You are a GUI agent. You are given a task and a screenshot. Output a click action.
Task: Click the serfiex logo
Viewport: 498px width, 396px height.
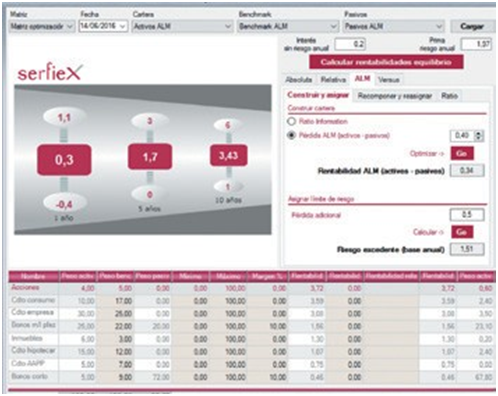pos(50,71)
